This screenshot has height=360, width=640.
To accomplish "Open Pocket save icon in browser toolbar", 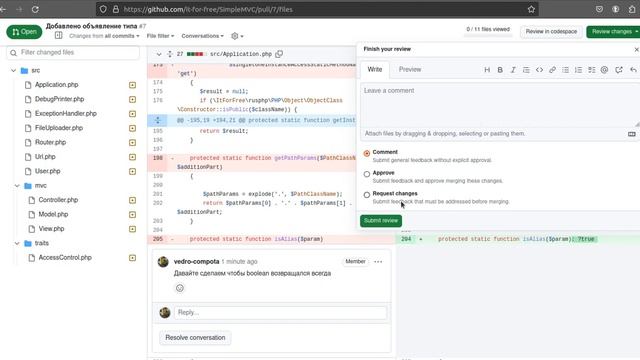I will click(599, 9).
